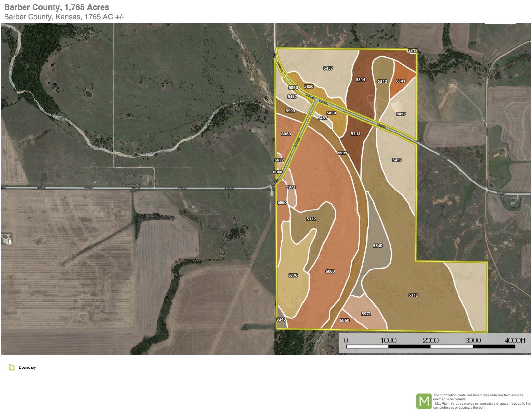Select the 5340 label in the gray zone
Screen dimensions: 532x411
coord(378,246)
